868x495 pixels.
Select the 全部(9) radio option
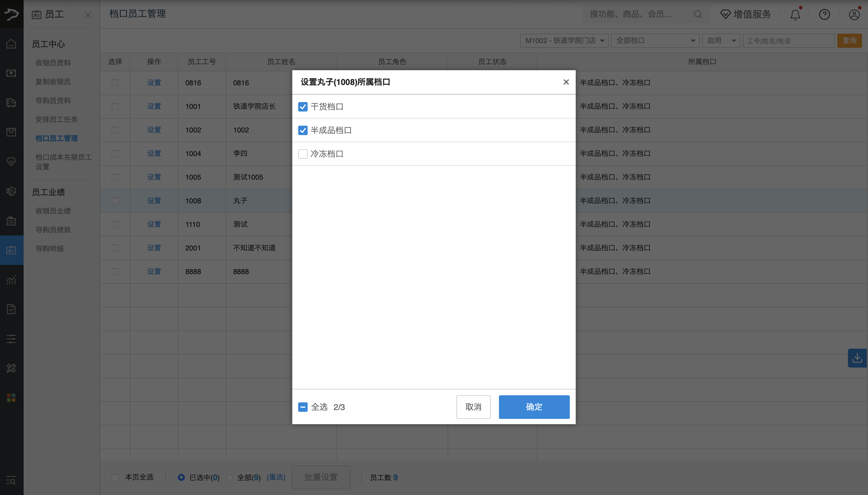click(x=229, y=477)
